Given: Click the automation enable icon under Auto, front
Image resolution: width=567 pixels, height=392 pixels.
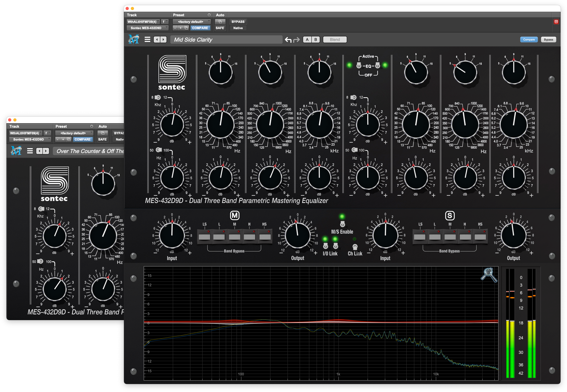Looking at the screenshot, I should 220,22.
